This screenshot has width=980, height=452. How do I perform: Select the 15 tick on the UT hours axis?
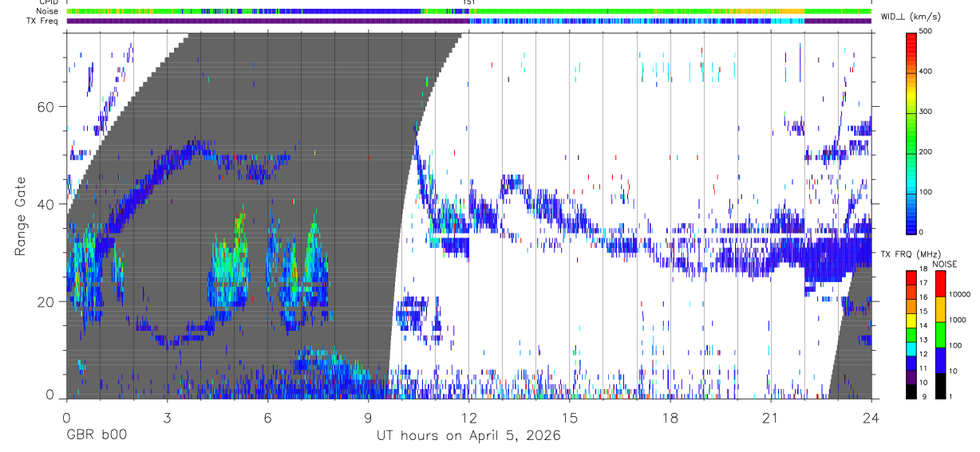point(570,419)
